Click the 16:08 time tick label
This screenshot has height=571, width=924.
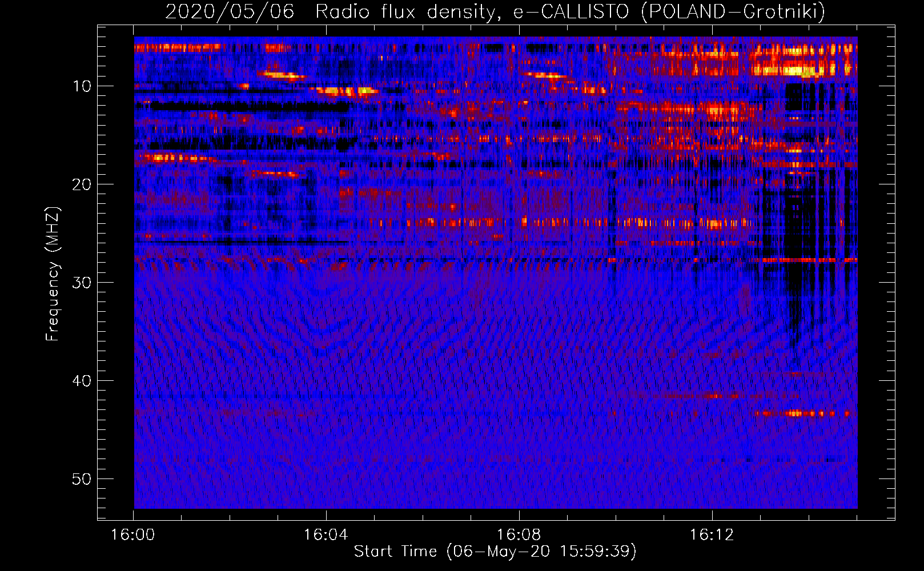click(x=519, y=535)
